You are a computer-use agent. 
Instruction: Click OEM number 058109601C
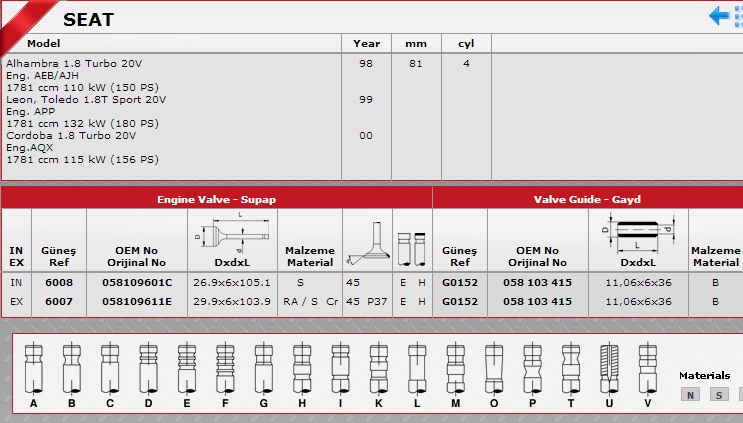(137, 283)
